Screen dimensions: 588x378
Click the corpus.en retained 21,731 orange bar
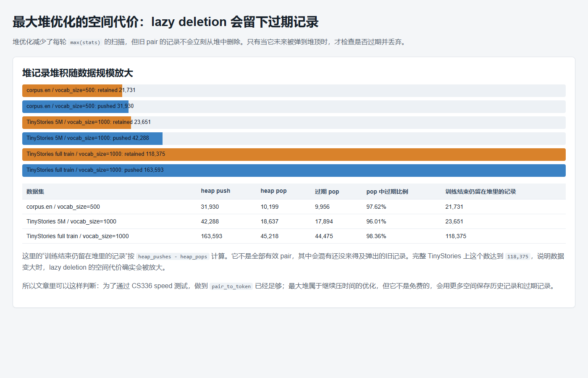coord(72,90)
